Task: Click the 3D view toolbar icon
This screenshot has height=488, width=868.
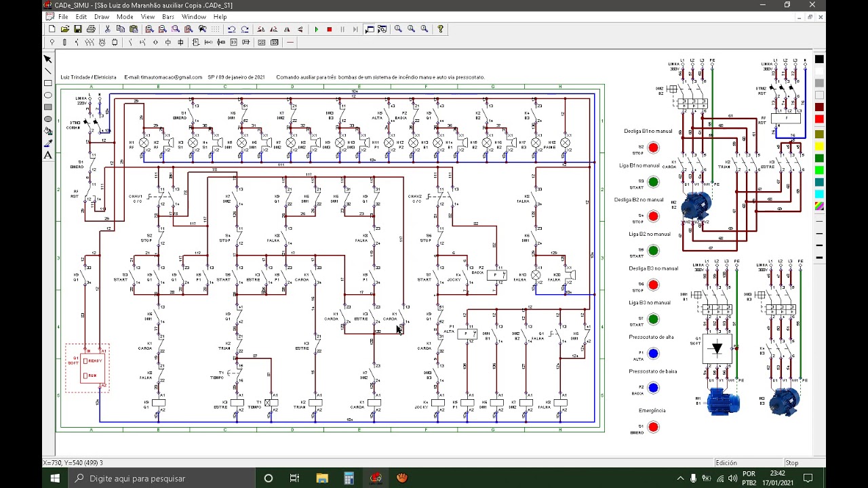Action: pyautogui.click(x=275, y=43)
